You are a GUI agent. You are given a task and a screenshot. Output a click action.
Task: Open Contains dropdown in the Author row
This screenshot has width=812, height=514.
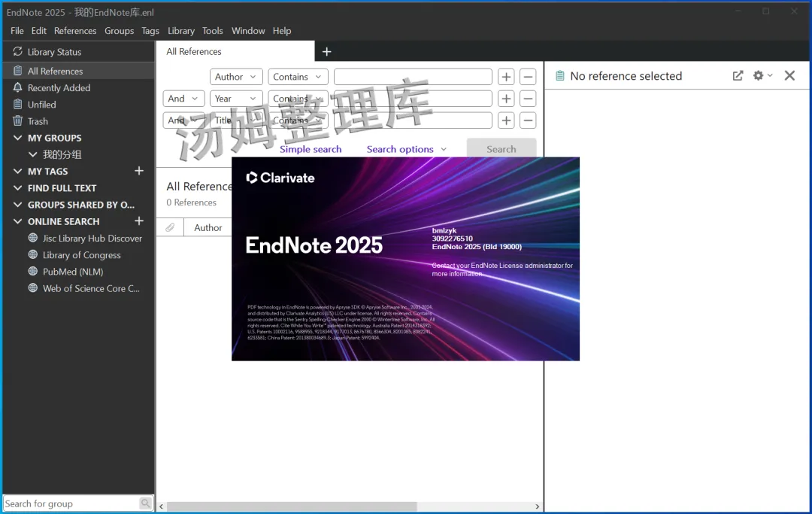(x=298, y=77)
